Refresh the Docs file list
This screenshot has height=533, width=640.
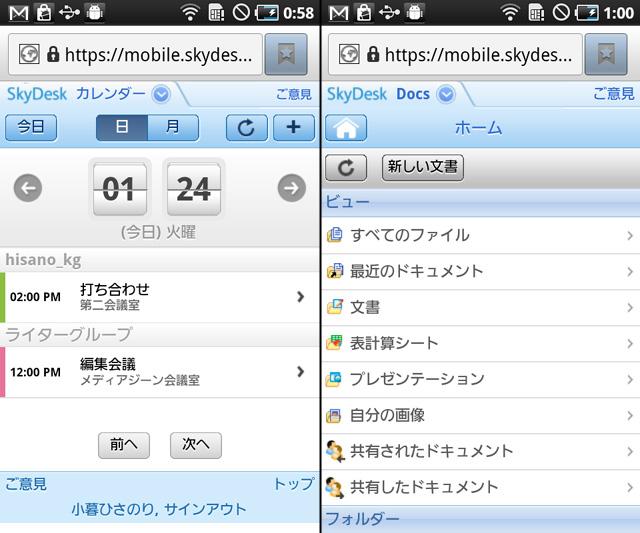point(346,167)
